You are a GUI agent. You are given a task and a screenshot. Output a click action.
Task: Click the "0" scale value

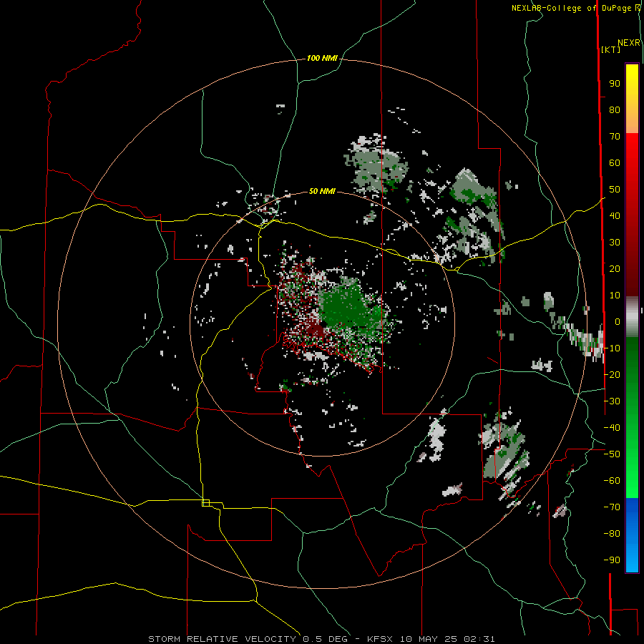tap(618, 322)
